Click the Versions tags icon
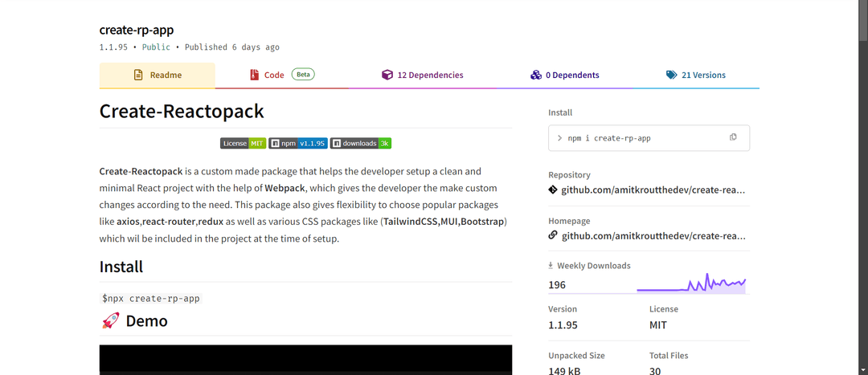This screenshot has width=868, height=375. tap(671, 75)
